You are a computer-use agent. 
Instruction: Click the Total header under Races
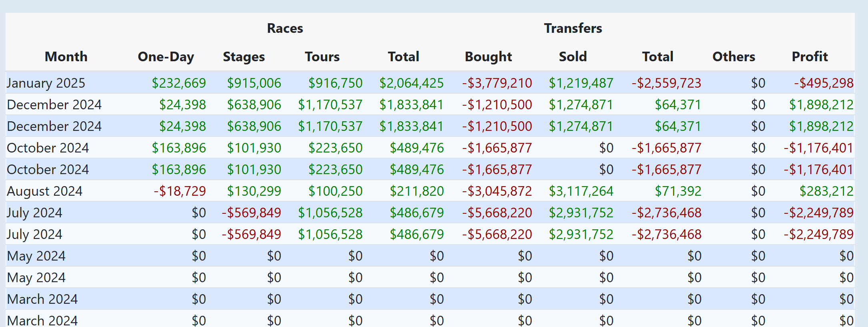pyautogui.click(x=403, y=57)
